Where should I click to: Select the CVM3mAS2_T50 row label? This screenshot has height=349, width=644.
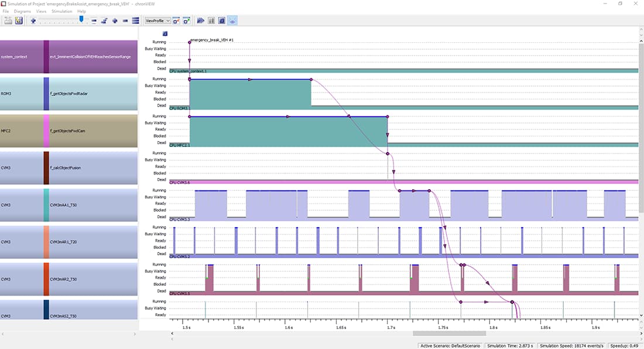point(63,316)
